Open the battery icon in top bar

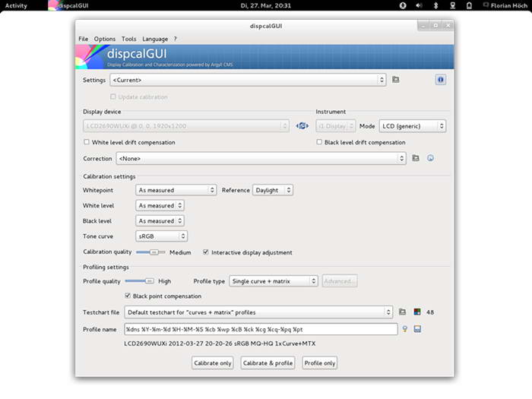[x=469, y=5]
